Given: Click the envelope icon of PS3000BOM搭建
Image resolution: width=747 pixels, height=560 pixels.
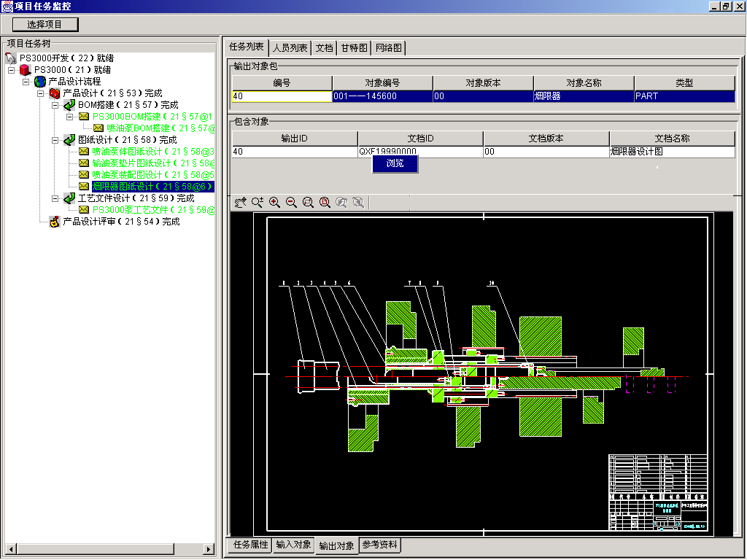Looking at the screenshot, I should (84, 117).
